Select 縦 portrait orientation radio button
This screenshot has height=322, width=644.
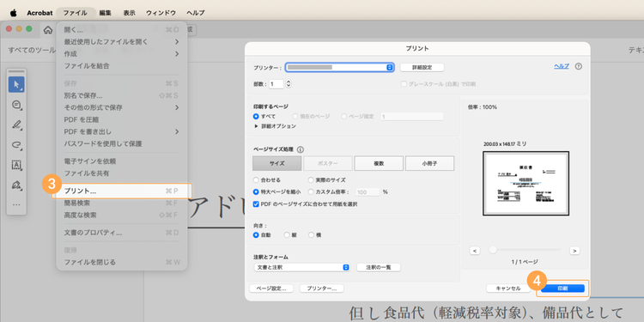click(287, 235)
